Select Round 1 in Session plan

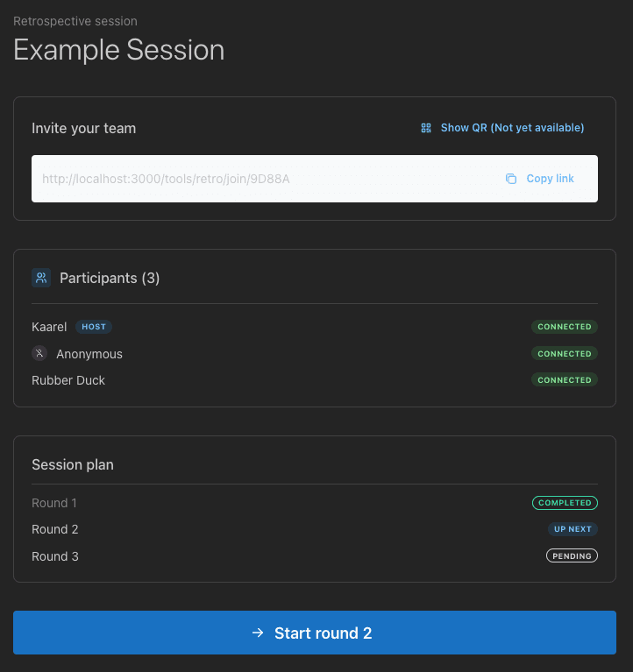[54, 503]
